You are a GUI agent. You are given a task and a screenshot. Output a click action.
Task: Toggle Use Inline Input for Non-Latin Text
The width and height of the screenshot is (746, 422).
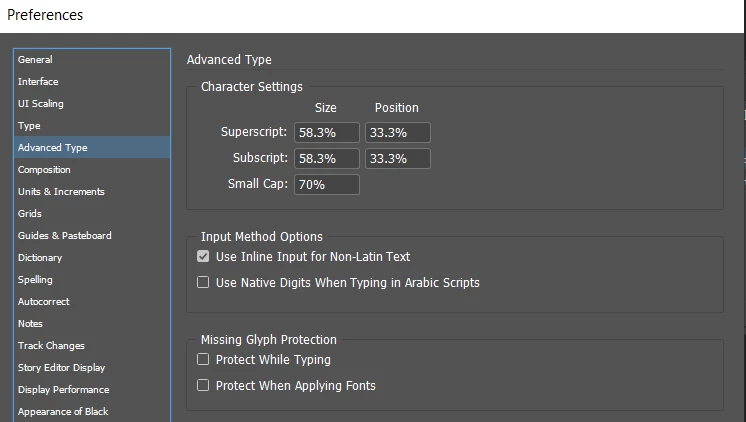(204, 257)
